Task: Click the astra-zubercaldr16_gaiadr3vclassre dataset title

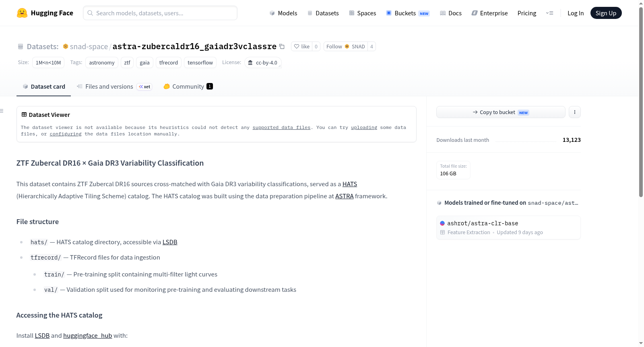Action: pos(194,46)
